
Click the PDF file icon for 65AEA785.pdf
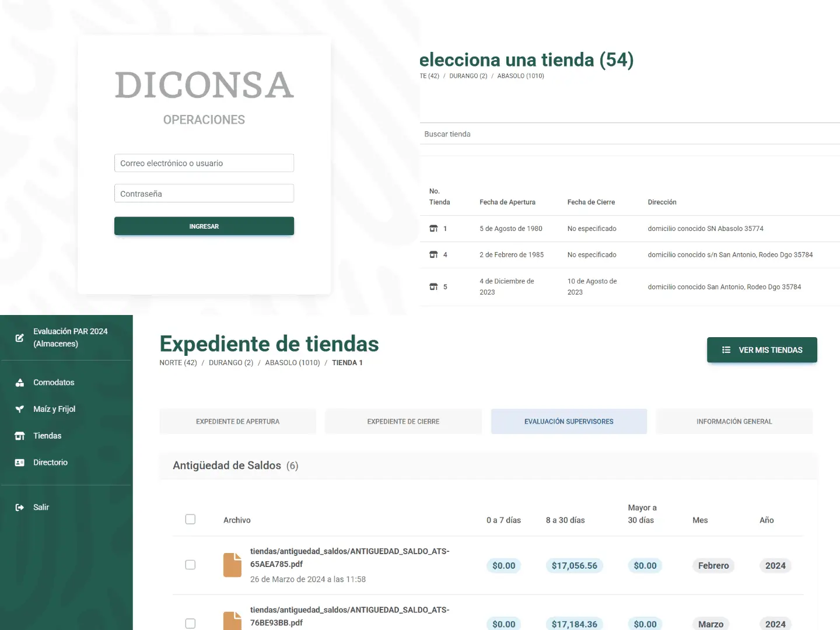[232, 565]
